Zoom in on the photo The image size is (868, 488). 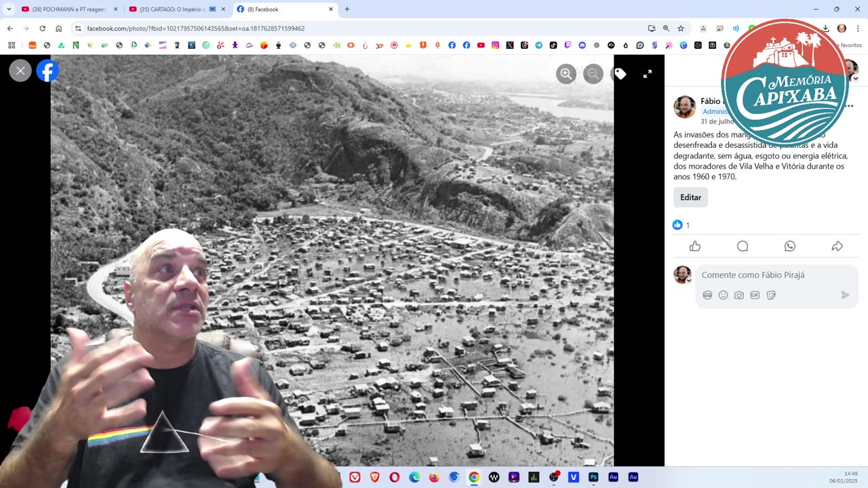tap(566, 74)
